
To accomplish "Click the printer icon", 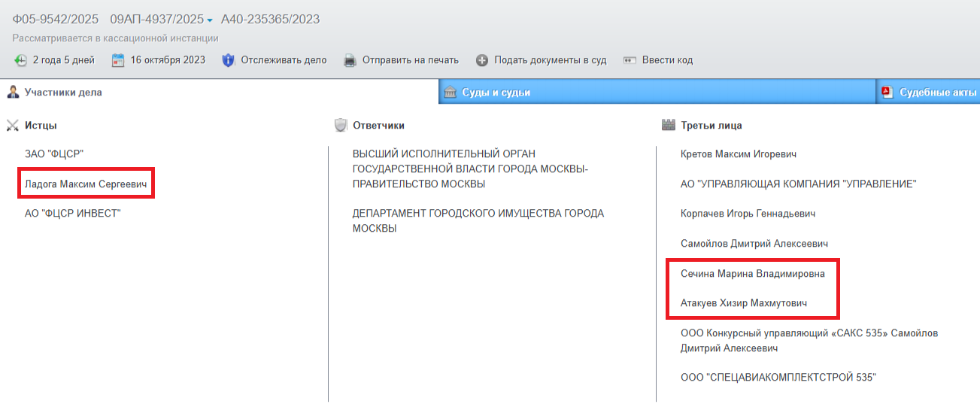I will tap(350, 60).
